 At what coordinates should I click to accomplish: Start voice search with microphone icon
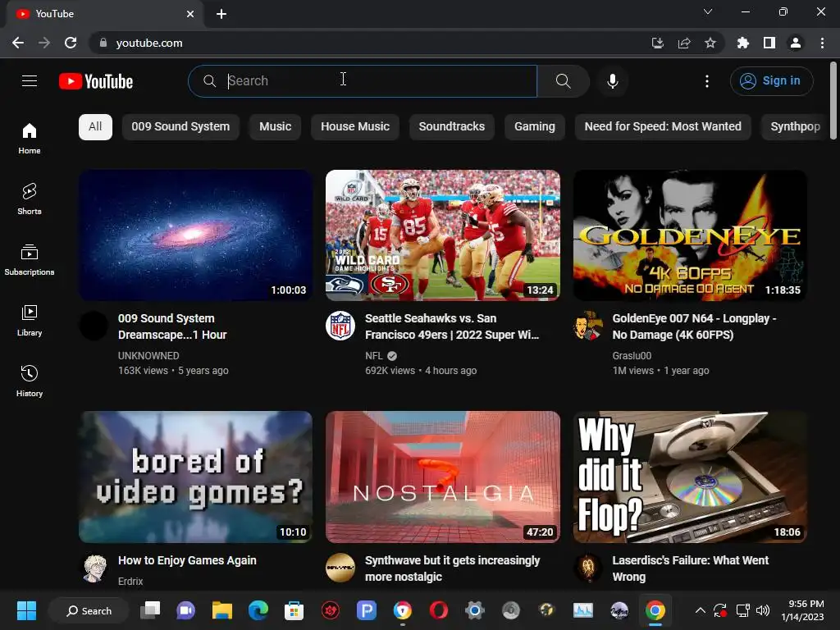point(612,81)
